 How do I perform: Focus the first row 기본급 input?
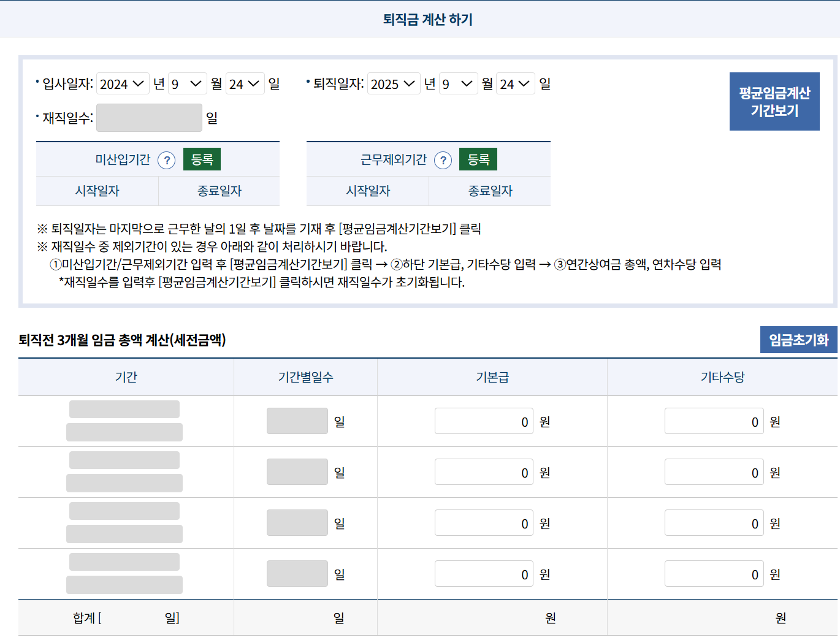pos(484,421)
